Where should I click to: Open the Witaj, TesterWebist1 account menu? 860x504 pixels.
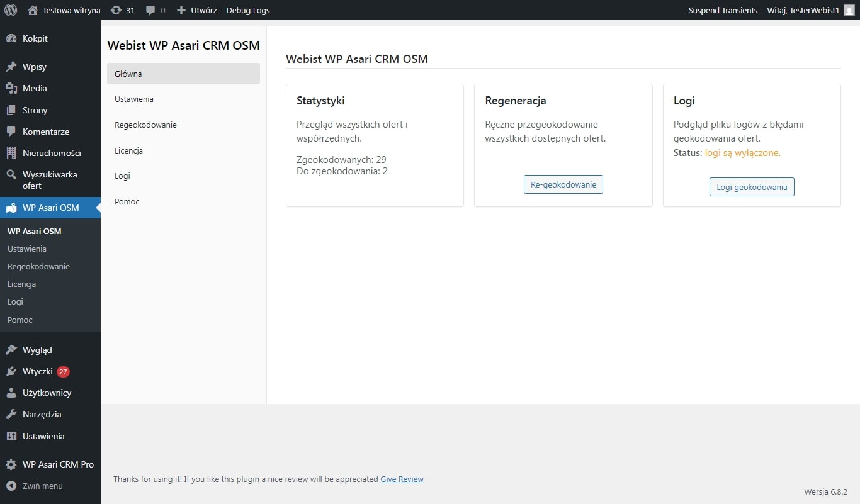(803, 10)
